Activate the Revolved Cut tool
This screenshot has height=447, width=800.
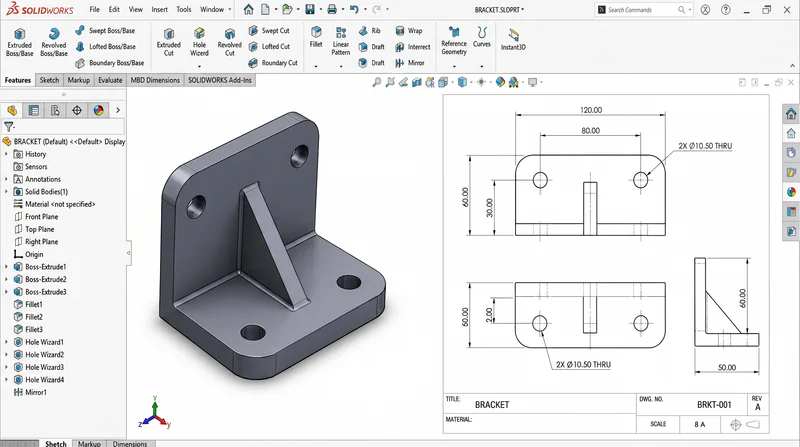pos(230,42)
